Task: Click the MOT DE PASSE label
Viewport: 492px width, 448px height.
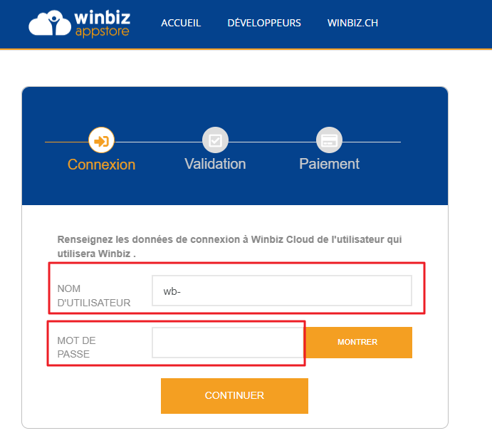Action: 77,348
